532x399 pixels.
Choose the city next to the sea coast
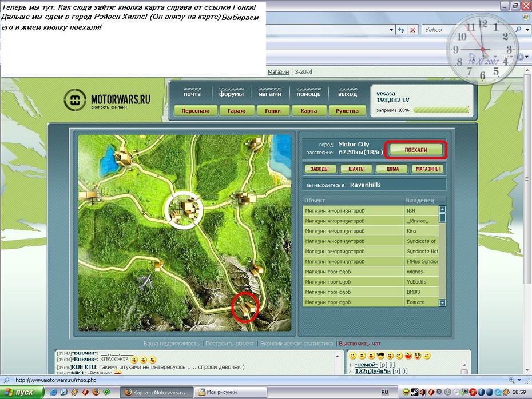pos(255,143)
